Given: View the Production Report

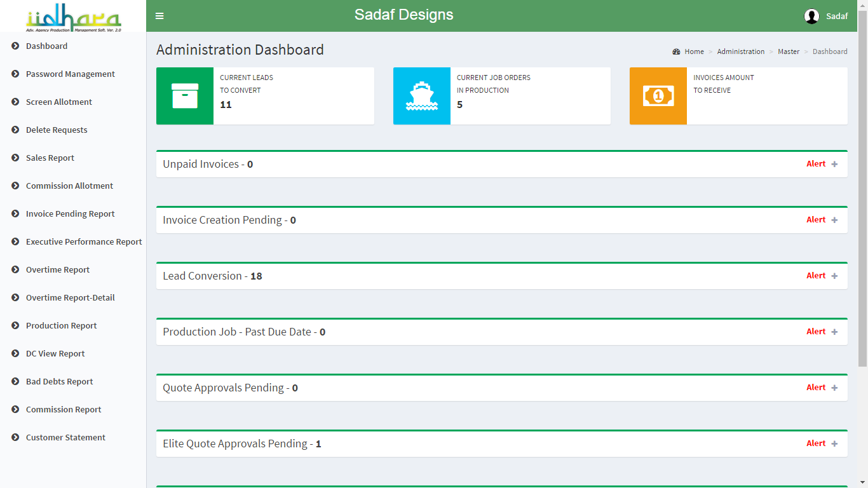Looking at the screenshot, I should point(62,325).
